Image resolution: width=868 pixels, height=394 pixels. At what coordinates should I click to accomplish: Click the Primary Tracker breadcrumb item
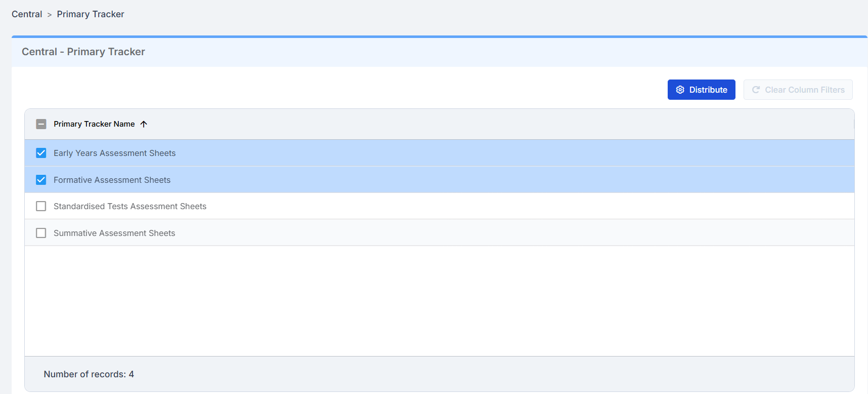pyautogui.click(x=90, y=14)
